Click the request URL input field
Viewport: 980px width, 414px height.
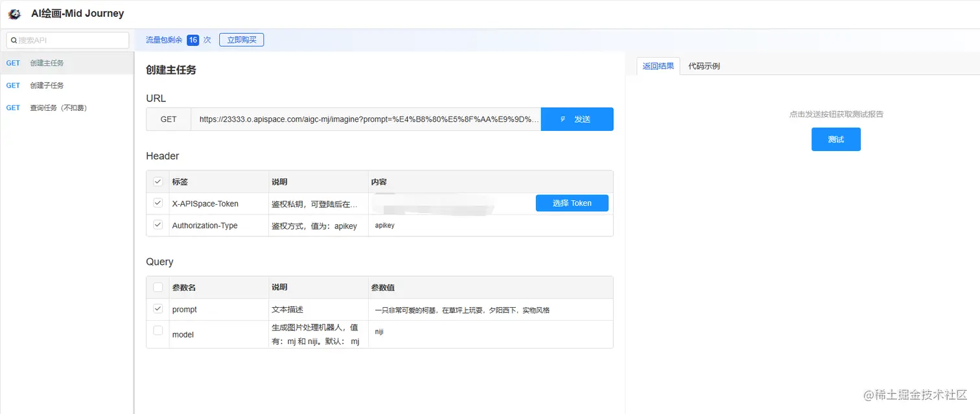click(366, 119)
